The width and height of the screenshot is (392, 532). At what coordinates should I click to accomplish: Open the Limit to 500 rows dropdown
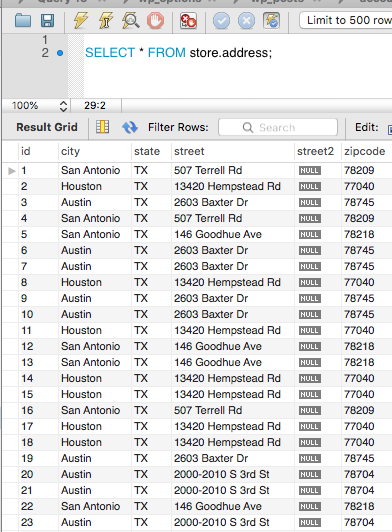coord(346,20)
